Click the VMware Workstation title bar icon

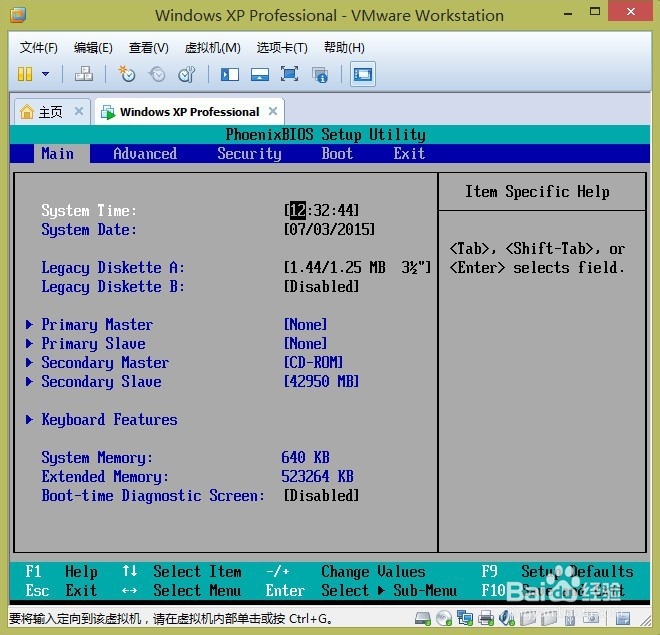tap(18, 15)
